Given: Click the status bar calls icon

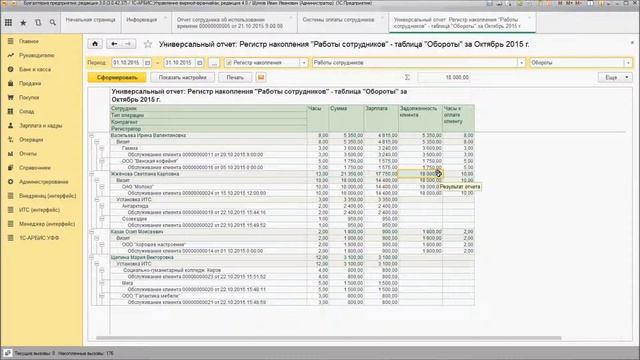Looking at the screenshot, I should (x=7, y=353).
